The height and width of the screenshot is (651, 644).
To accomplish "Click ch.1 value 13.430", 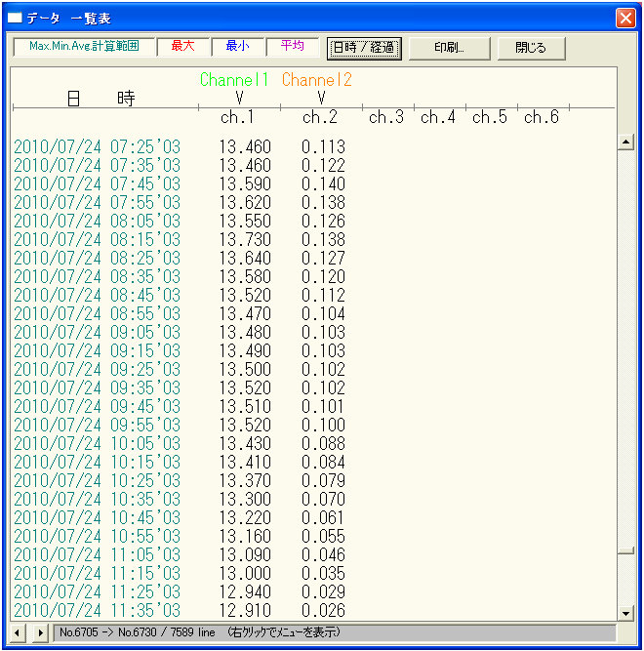I will [245, 444].
